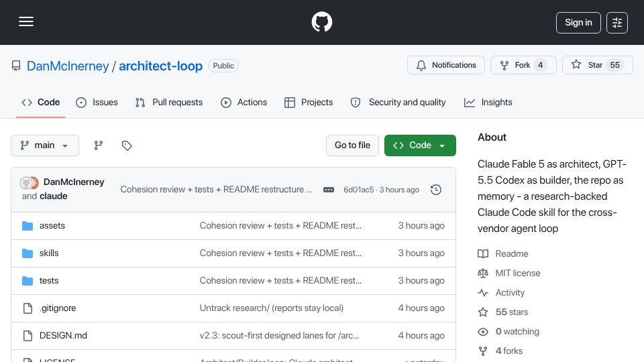Image resolution: width=644 pixels, height=362 pixels.
Task: Open the architect-loop repository link
Action: [x=160, y=66]
